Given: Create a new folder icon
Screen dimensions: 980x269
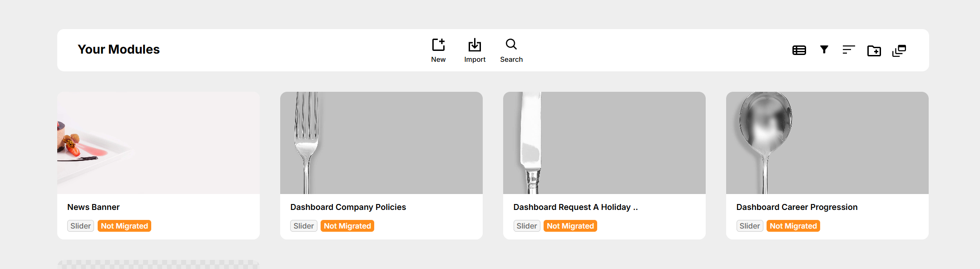Looking at the screenshot, I should click(x=874, y=50).
